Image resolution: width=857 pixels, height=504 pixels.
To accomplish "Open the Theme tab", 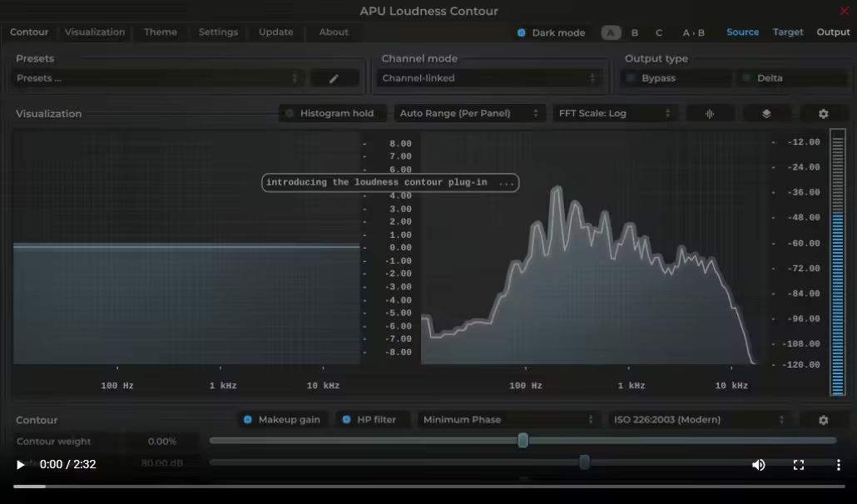I will [161, 32].
